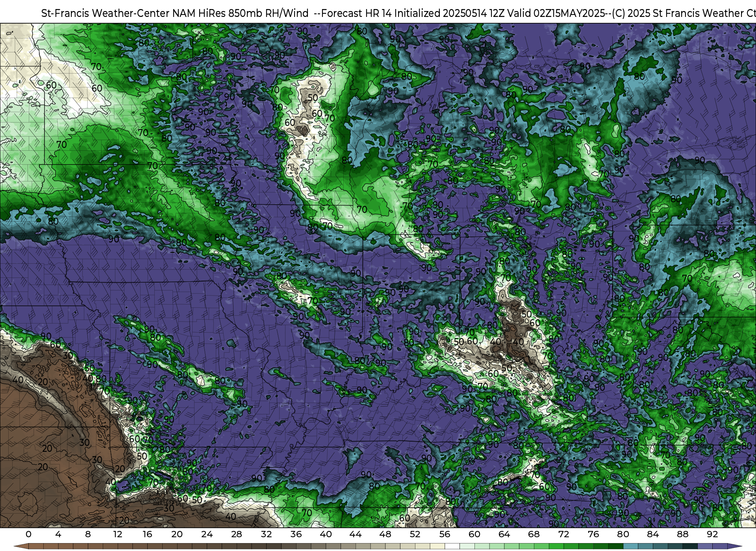The width and height of the screenshot is (756, 551).
Task: Click the colorbar tick label 8
Action: pos(88,534)
